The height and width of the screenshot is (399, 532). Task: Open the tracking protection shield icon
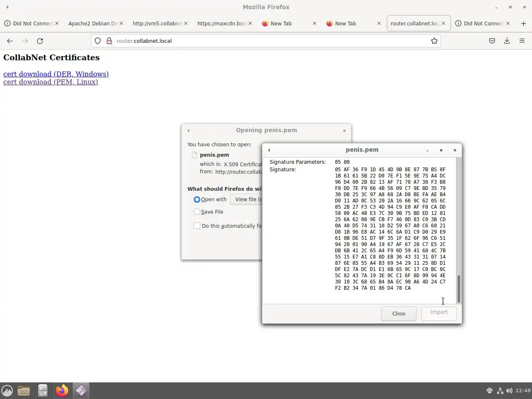pyautogui.click(x=98, y=41)
